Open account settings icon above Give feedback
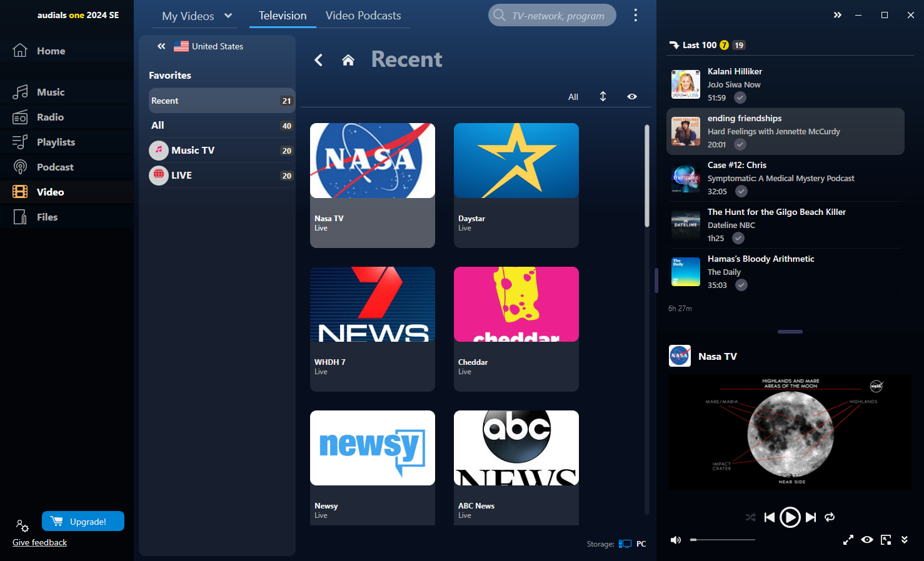The height and width of the screenshot is (561, 924). (23, 525)
